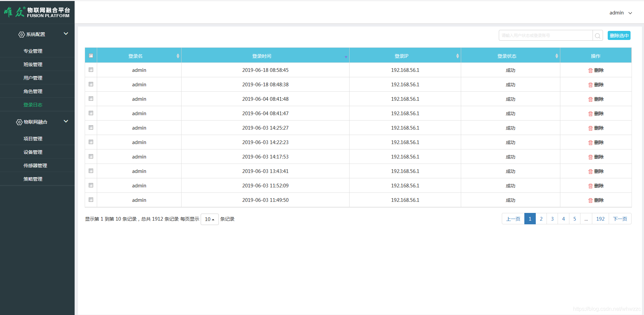Delete the 2019-06-18 08:58:45 login record
Viewport: 644px width, 315px height.
pyautogui.click(x=596, y=70)
